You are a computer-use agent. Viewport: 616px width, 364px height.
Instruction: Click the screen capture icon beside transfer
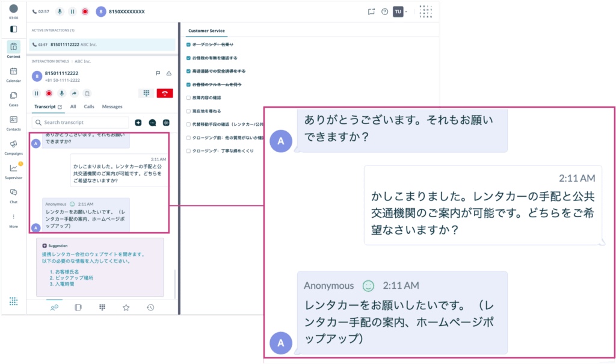coord(87,93)
